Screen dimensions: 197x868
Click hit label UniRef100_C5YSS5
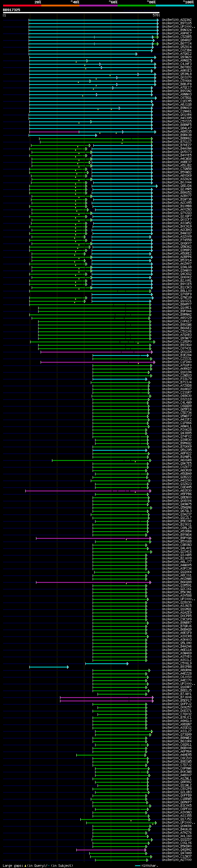pos(177,121)
